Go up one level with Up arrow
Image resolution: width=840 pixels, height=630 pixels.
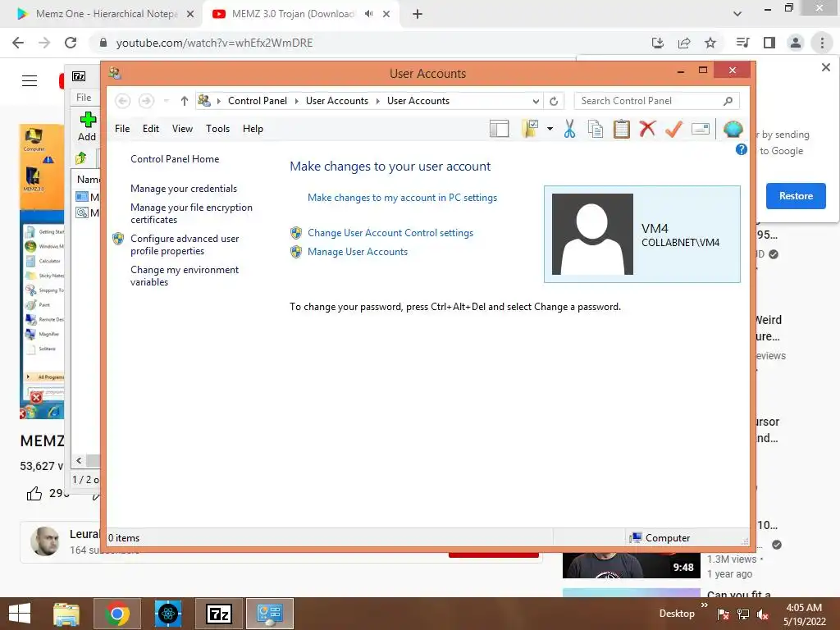(x=185, y=101)
